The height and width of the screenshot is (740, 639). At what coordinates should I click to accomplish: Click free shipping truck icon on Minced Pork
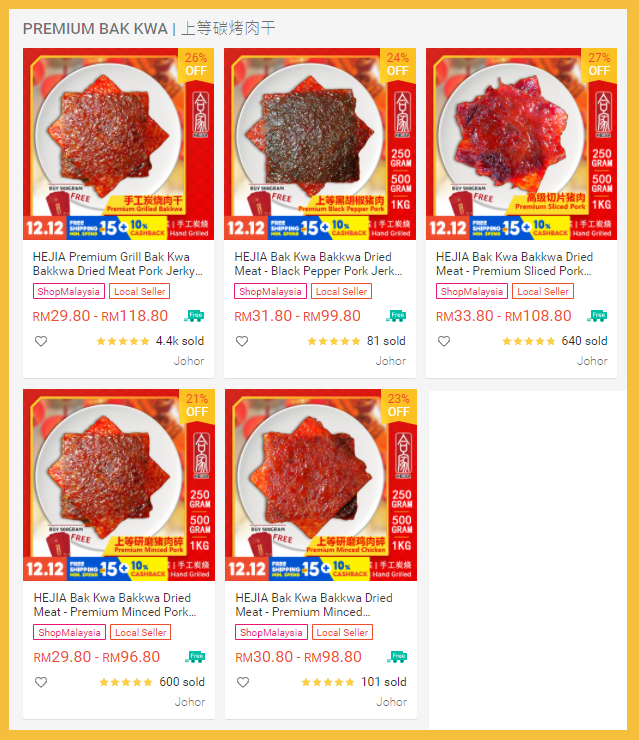click(x=195, y=656)
